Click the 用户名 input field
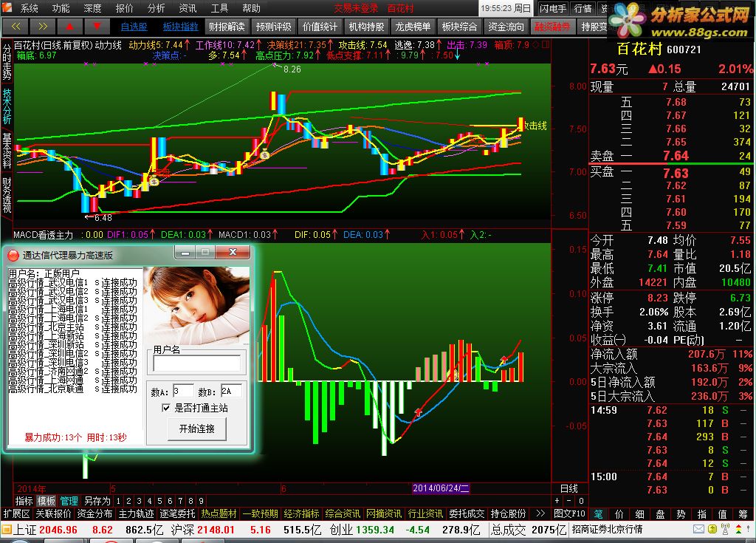Viewport: 756px width, 543px height. pos(196,363)
